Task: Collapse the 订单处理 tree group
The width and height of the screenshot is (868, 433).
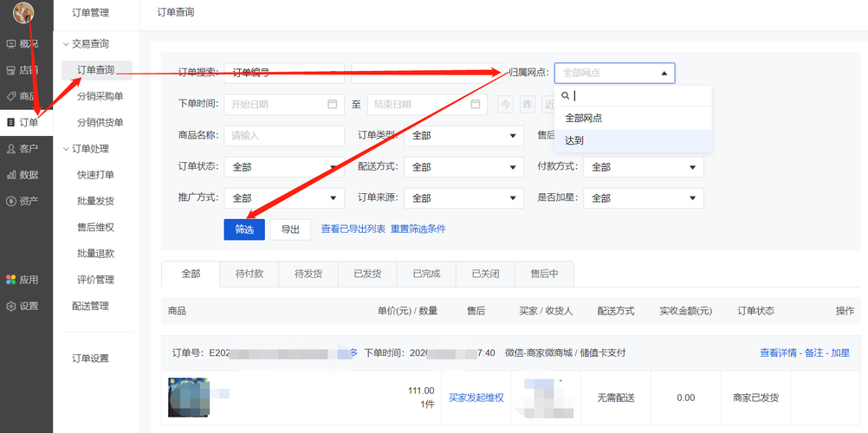Action: pos(67,148)
